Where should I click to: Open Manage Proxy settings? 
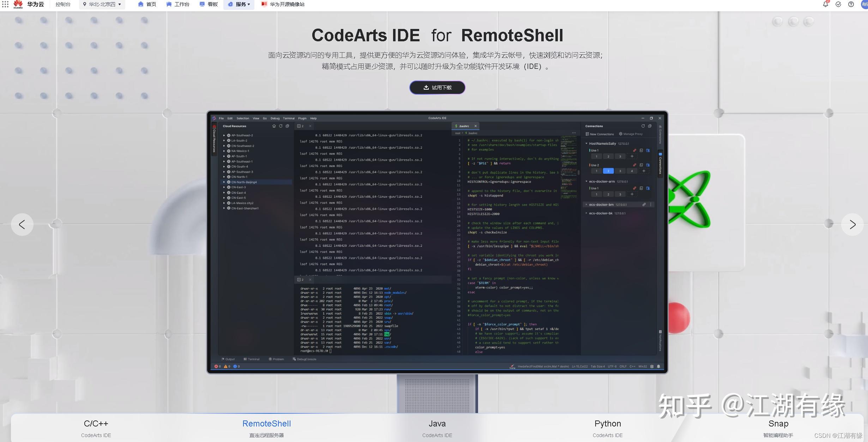(x=631, y=134)
